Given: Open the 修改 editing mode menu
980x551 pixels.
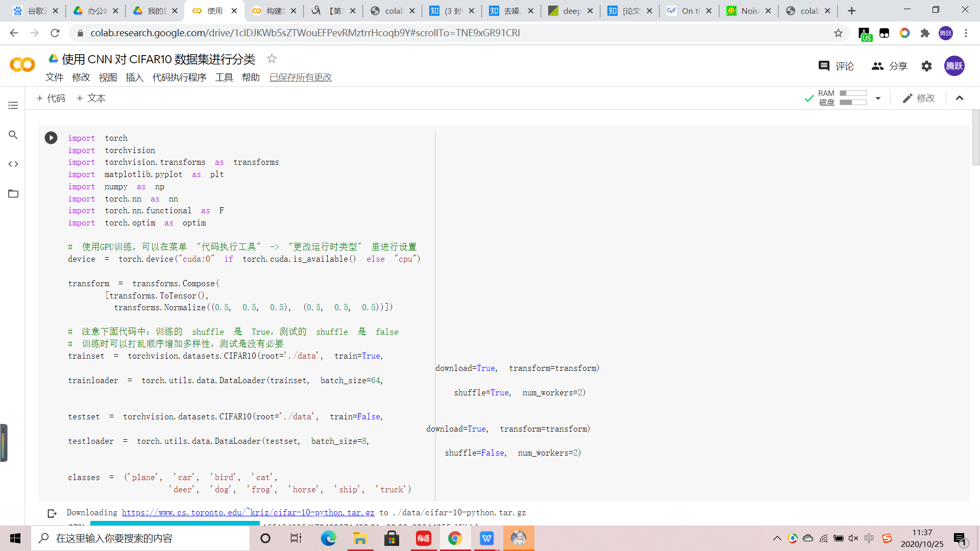Looking at the screenshot, I should (919, 98).
